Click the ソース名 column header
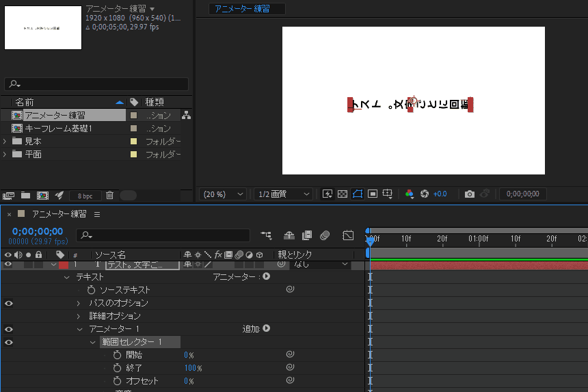The height and width of the screenshot is (392, 588). [110, 254]
